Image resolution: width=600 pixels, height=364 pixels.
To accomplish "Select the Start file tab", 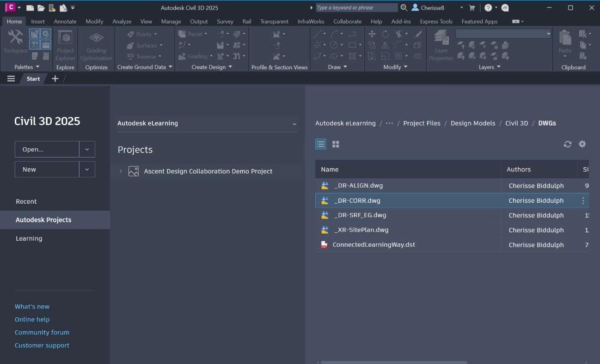I will (x=33, y=79).
